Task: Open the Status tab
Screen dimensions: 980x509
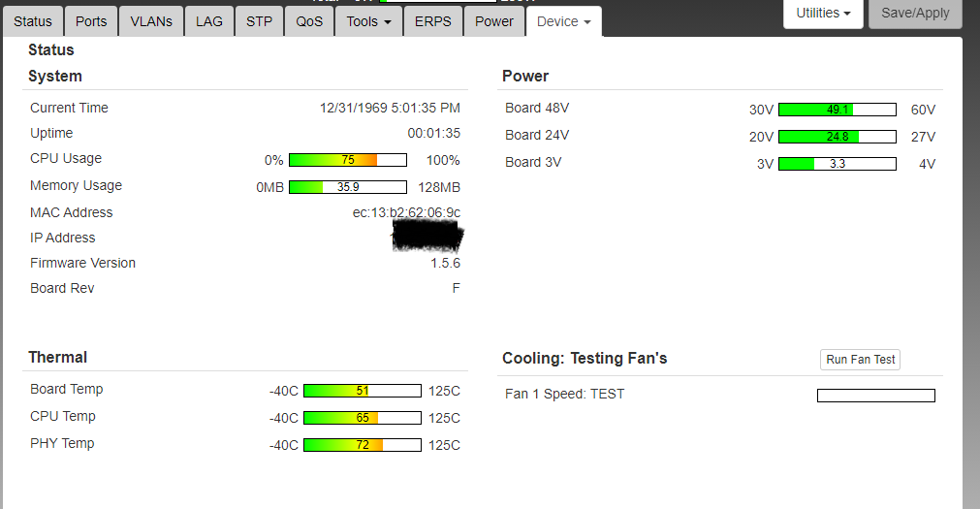Action: pos(33,21)
